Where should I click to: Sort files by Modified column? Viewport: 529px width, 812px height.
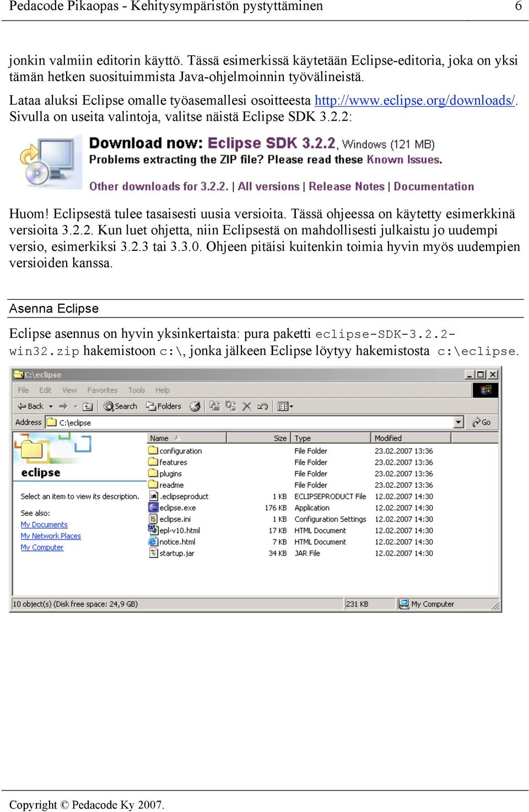[x=411, y=438]
